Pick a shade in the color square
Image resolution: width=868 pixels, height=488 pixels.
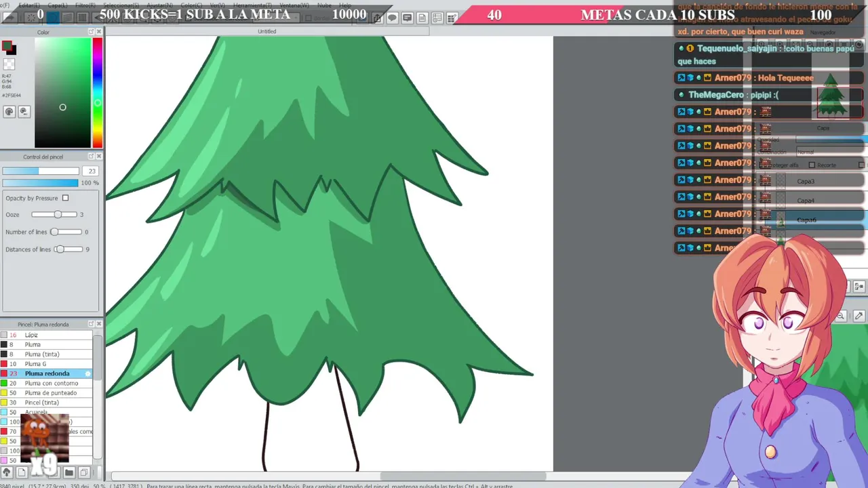pyautogui.click(x=62, y=93)
